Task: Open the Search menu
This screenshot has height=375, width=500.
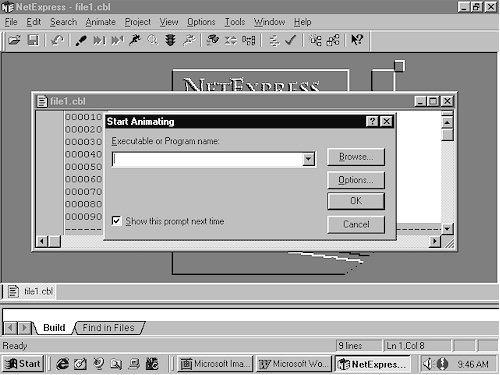Action: click(63, 22)
